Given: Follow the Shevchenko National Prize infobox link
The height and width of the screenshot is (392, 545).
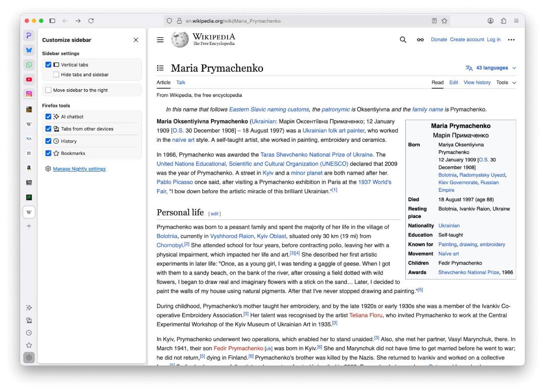Looking at the screenshot, I should [x=468, y=272].
